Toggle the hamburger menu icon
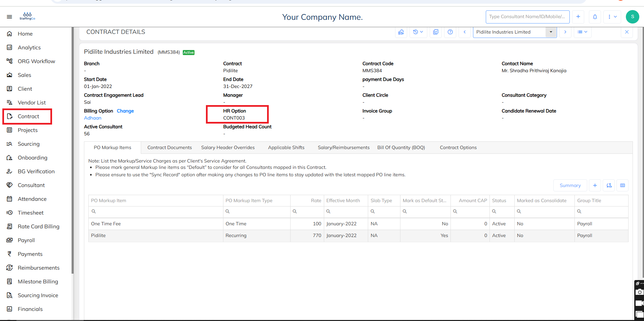644x321 pixels. click(9, 17)
